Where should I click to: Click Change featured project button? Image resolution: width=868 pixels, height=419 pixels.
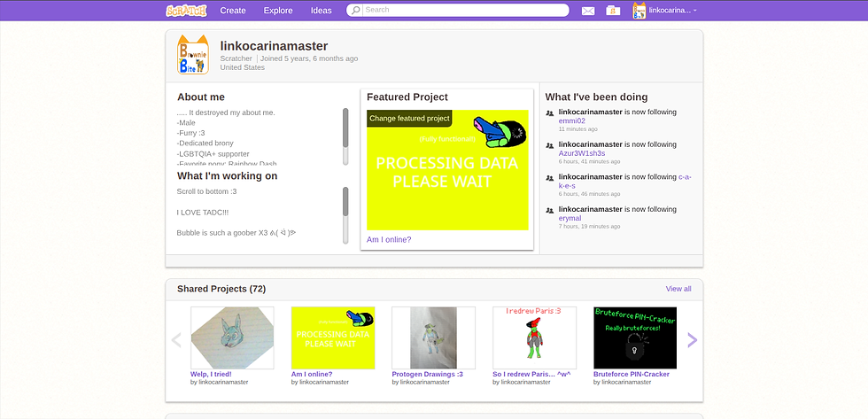coord(409,118)
